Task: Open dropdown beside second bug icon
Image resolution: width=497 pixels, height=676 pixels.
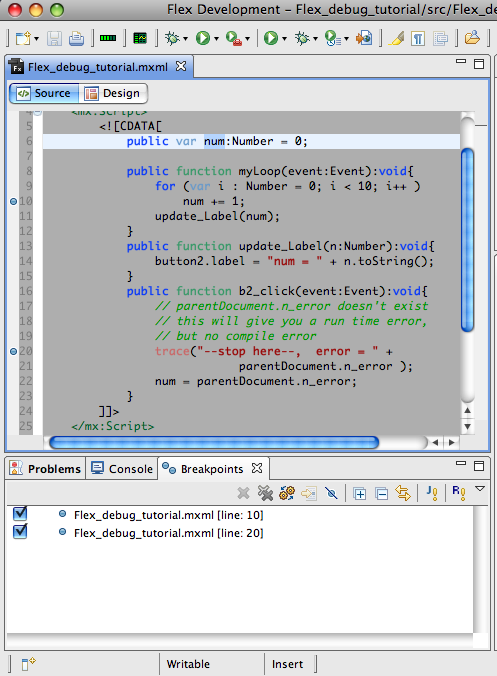Action: (316, 39)
